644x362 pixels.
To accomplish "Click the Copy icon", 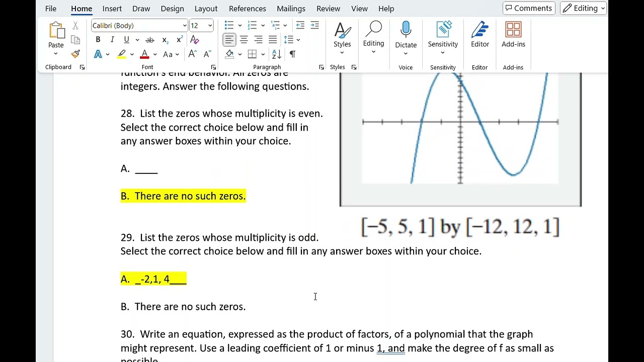I will 75,40.
